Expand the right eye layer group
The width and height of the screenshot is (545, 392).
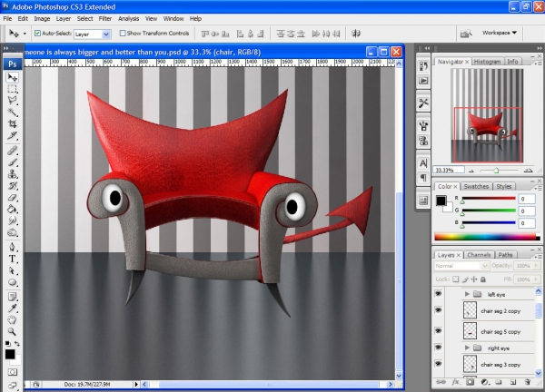click(x=467, y=348)
